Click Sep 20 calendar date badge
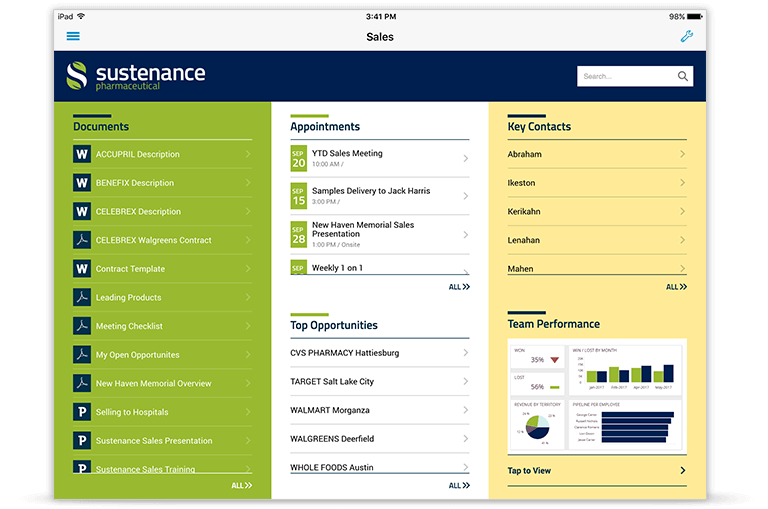The height and width of the screenshot is (509, 768). (x=299, y=158)
